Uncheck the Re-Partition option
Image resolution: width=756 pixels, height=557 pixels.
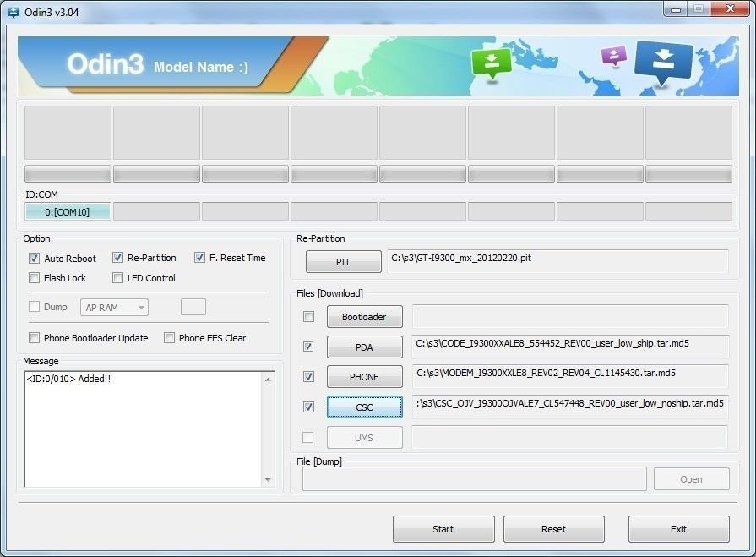(117, 258)
